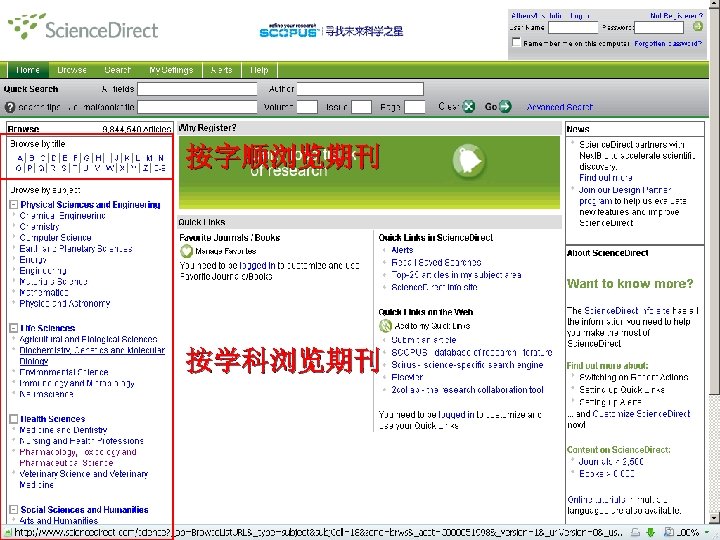The width and height of the screenshot is (720, 540).
Task: Open Advanced Search
Action: click(x=560, y=107)
